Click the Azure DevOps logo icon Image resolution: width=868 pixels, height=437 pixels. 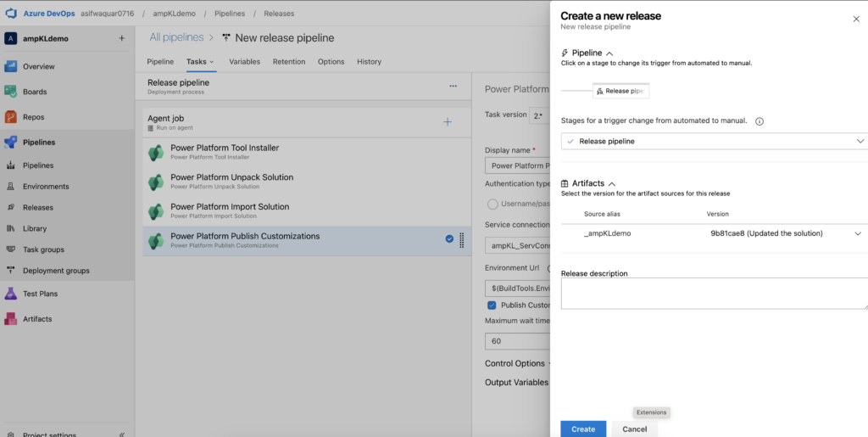pos(11,14)
